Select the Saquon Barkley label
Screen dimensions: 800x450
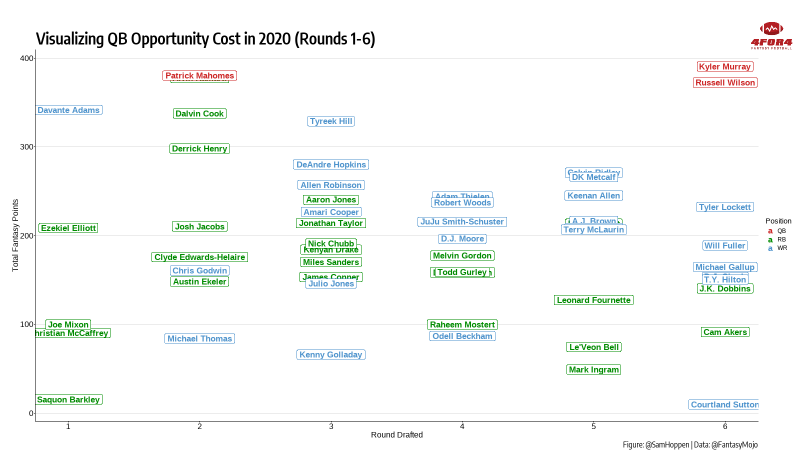click(69, 400)
